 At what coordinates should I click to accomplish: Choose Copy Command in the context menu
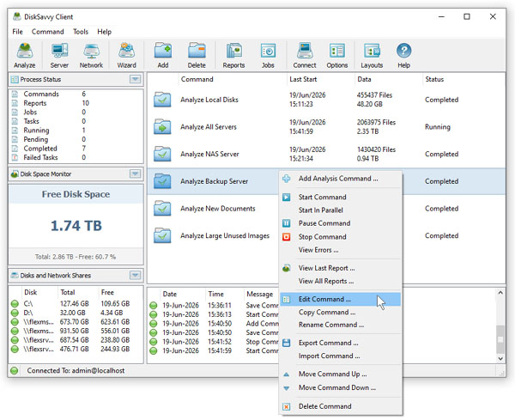(341, 312)
